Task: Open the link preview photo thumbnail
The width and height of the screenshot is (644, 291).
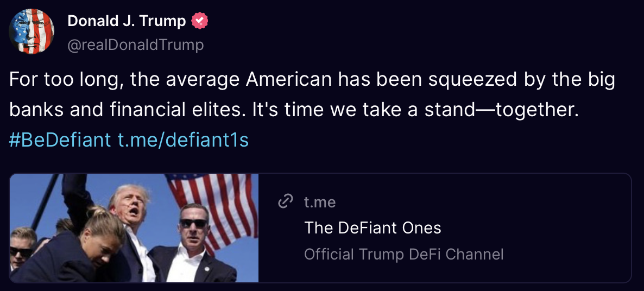Action: coord(134,228)
